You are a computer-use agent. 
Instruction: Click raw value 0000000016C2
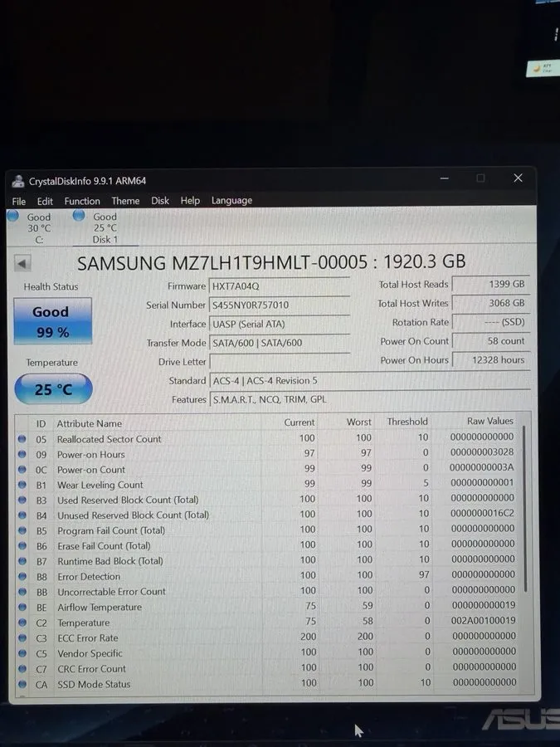pyautogui.click(x=482, y=513)
